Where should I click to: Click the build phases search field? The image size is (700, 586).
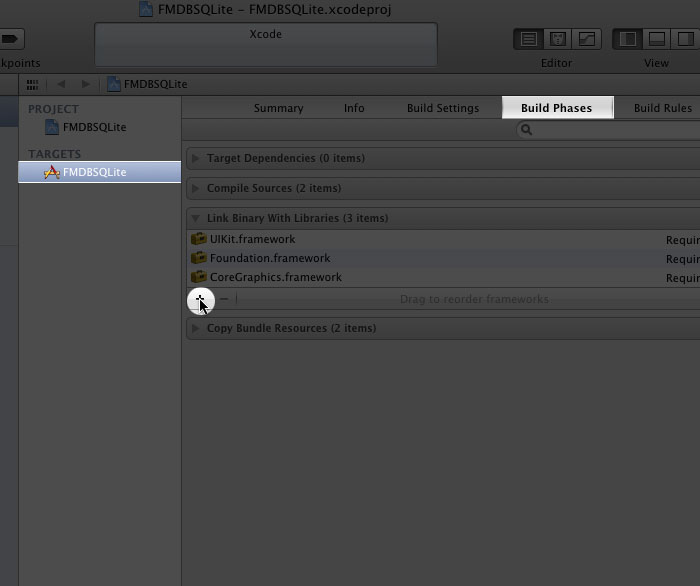608,130
